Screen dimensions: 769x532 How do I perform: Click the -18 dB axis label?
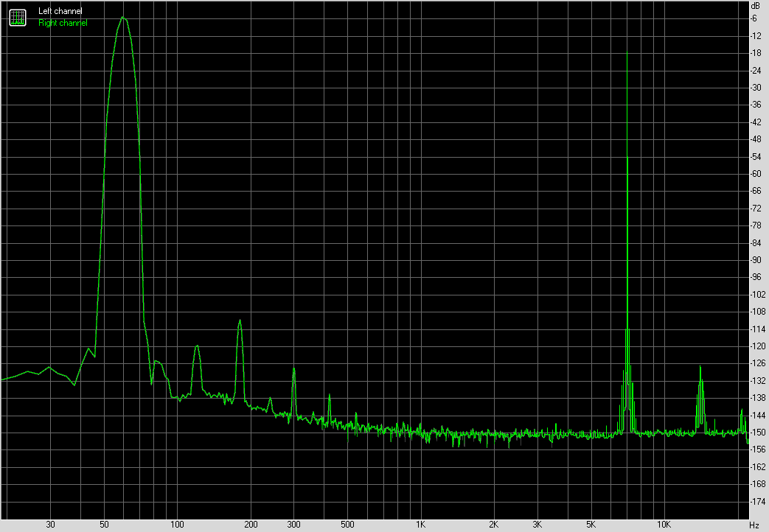pyautogui.click(x=756, y=53)
